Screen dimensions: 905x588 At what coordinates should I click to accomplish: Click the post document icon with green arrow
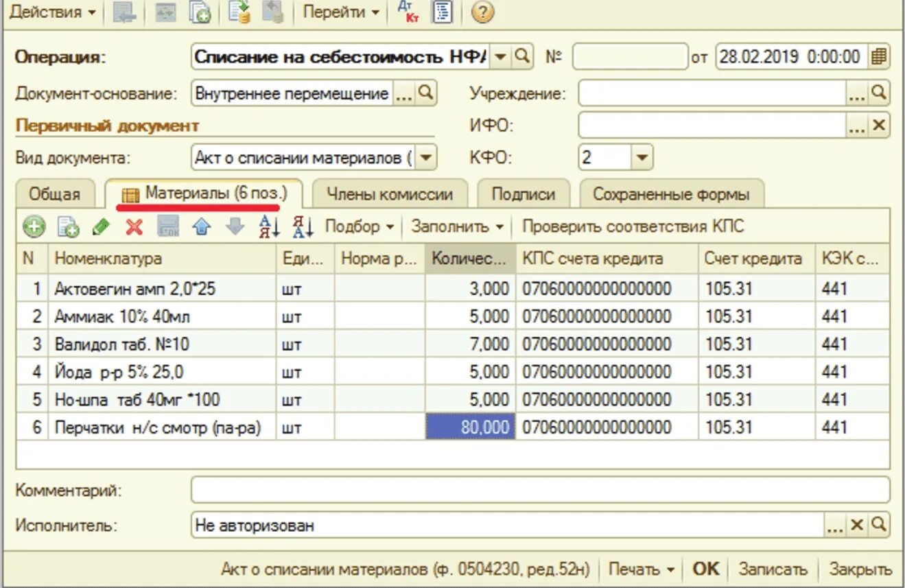(x=240, y=12)
